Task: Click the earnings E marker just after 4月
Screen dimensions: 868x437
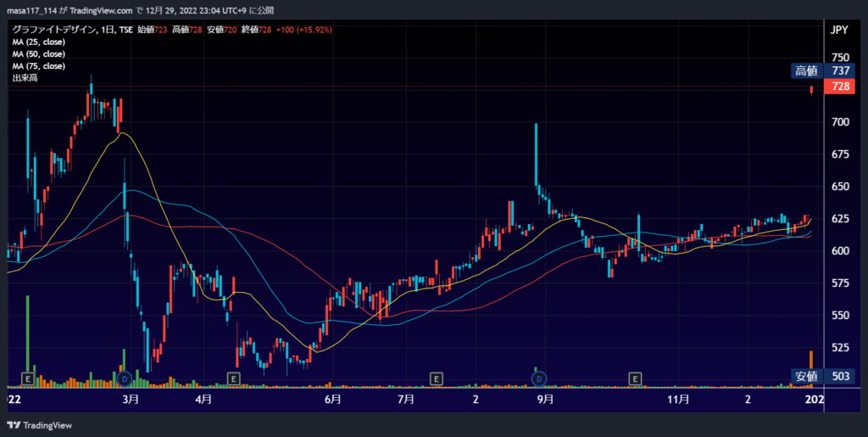Action: pos(234,378)
